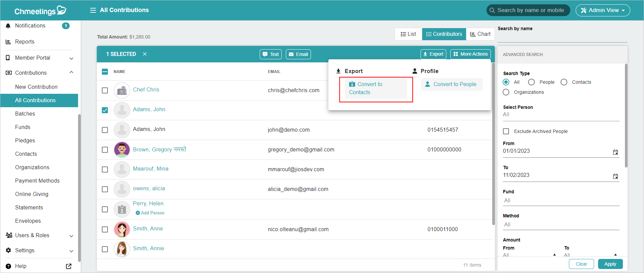Open the To date calendar picker
The image size is (644, 273).
(x=615, y=176)
